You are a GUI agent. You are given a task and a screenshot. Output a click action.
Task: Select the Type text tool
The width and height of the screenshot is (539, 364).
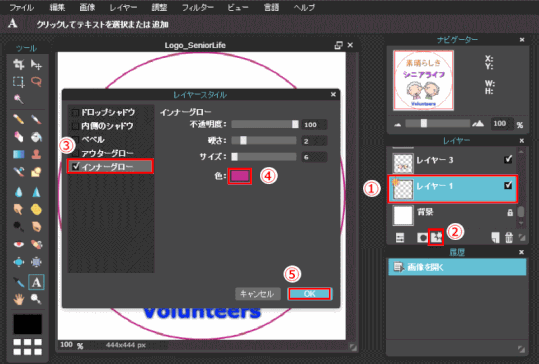click(36, 282)
